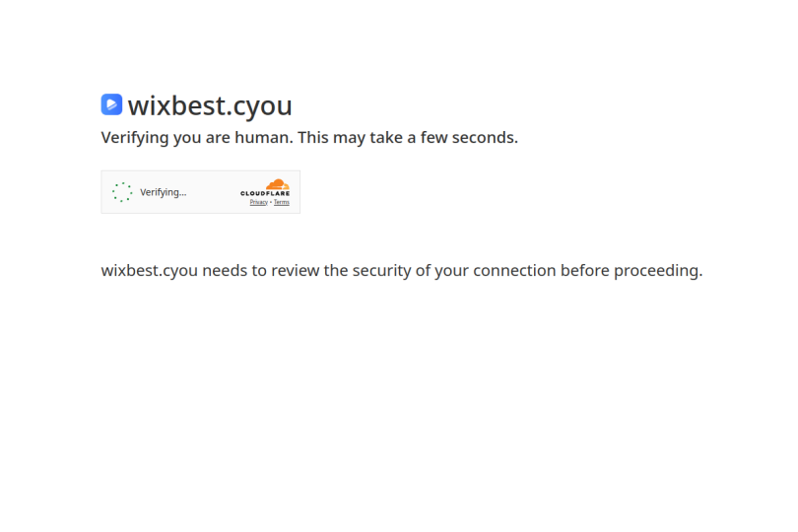Click the orange Cloudflare cloud logo
The width and height of the screenshot is (798, 532).
click(x=278, y=184)
